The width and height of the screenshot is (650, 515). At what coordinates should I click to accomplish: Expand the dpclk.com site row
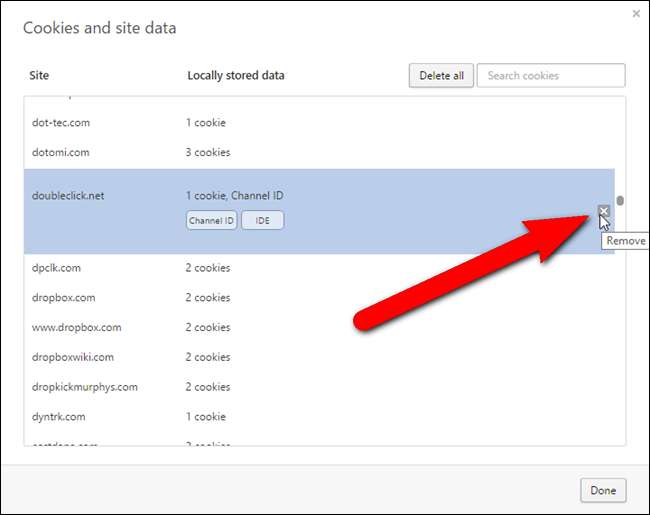pyautogui.click(x=57, y=268)
